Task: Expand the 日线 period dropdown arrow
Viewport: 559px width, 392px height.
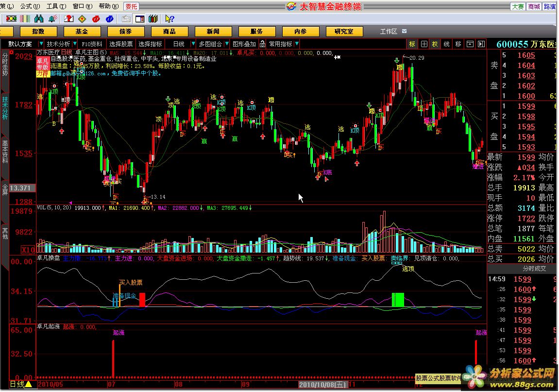Action: [x=193, y=44]
